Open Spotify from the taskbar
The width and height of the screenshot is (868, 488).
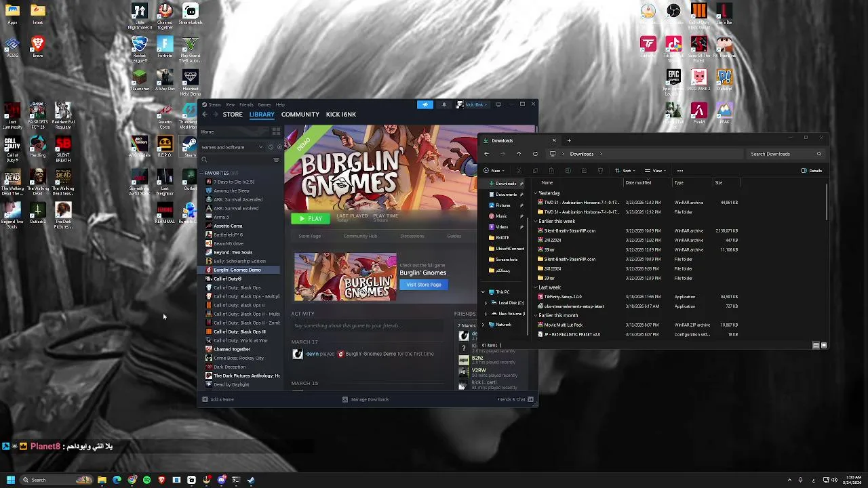coord(146,480)
